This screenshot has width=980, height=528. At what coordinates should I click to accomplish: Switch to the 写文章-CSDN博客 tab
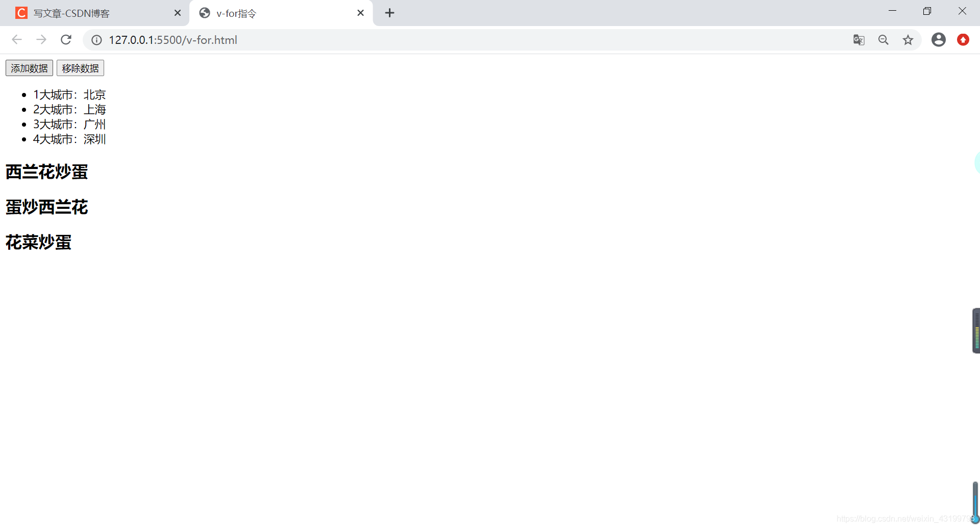[94, 13]
